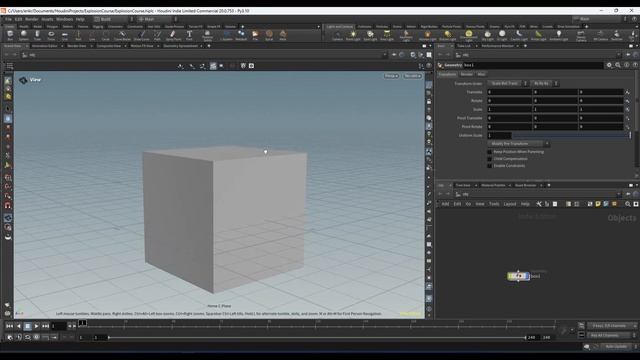Toggle Enable Constraints checkbox
This screenshot has width=640, height=360.
click(489, 166)
